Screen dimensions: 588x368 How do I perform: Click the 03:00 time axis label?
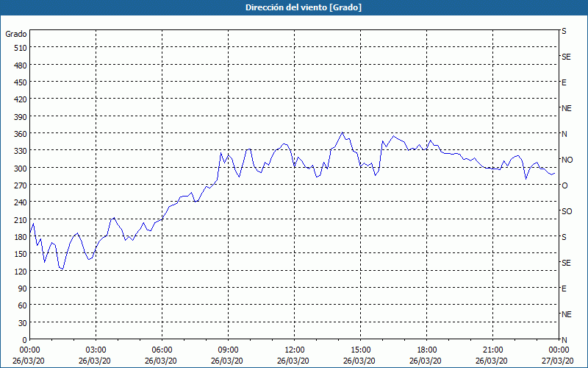96,350
